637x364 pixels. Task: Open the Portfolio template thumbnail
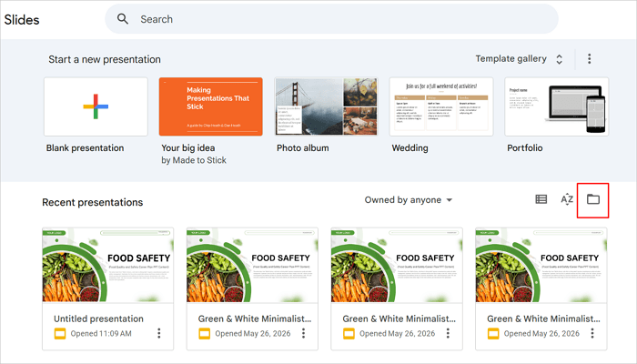pyautogui.click(x=557, y=106)
